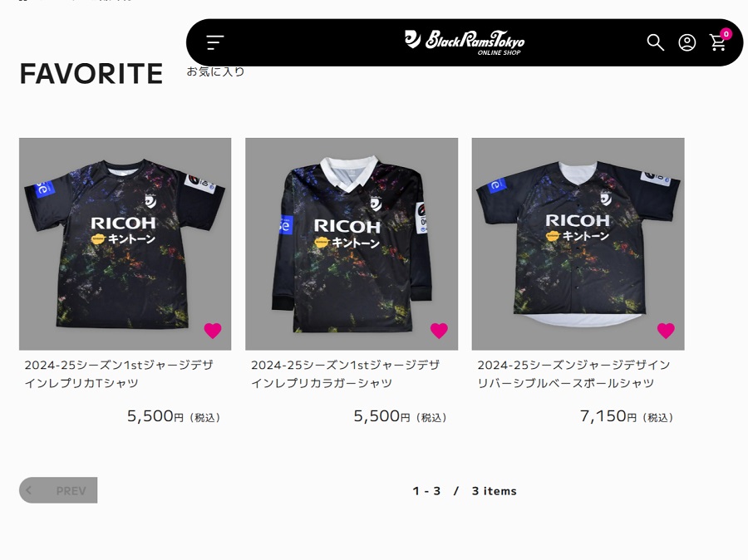Open the search magnifier icon
The height and width of the screenshot is (560, 748).
[x=655, y=42]
